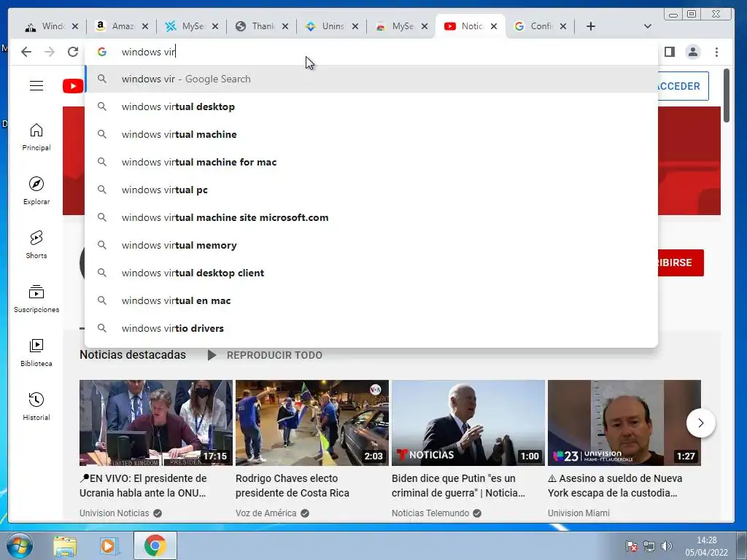This screenshot has height=560, width=747.
Task: Open Voz de América channel link
Action: click(x=266, y=513)
